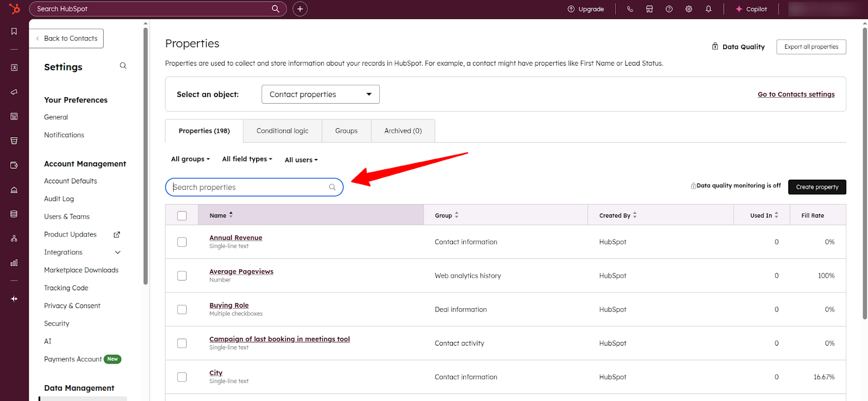Toggle the select-all checkbox in table header
The height and width of the screenshot is (401, 868).
182,215
